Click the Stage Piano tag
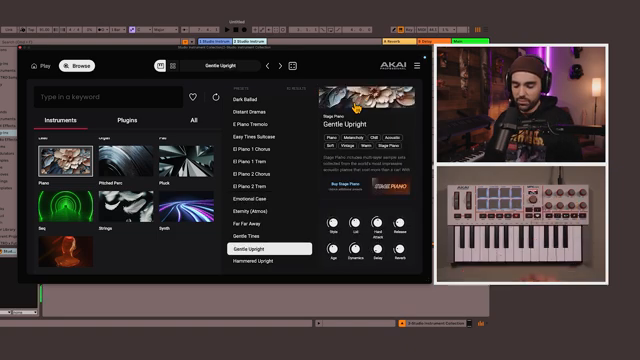Viewport: 640px width, 360px height. 389,146
